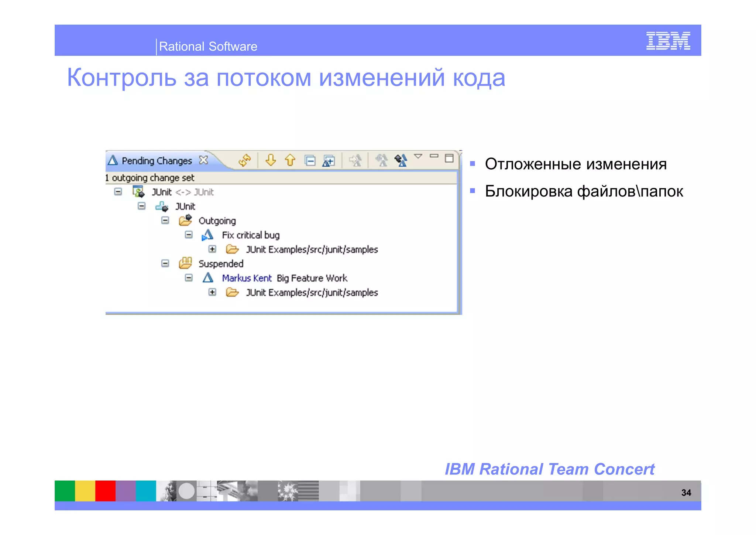The image size is (756, 535).
Task: Click the Accept incoming down-arrow icon
Action: [271, 160]
